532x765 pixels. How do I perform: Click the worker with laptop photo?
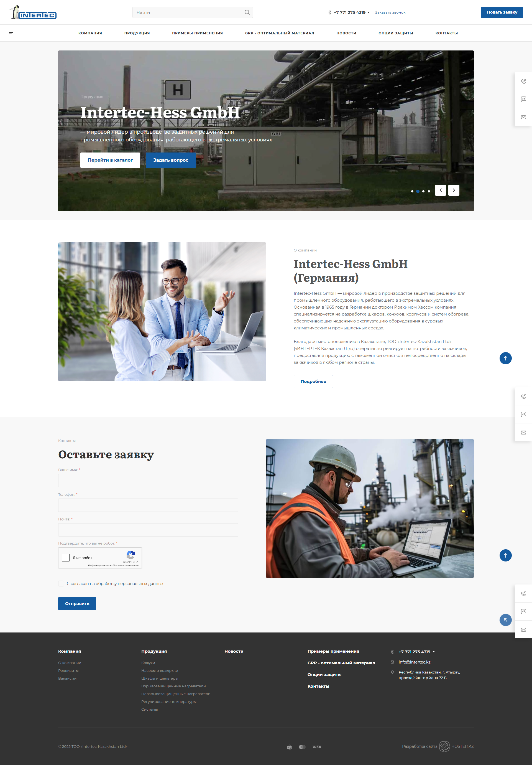370,509
